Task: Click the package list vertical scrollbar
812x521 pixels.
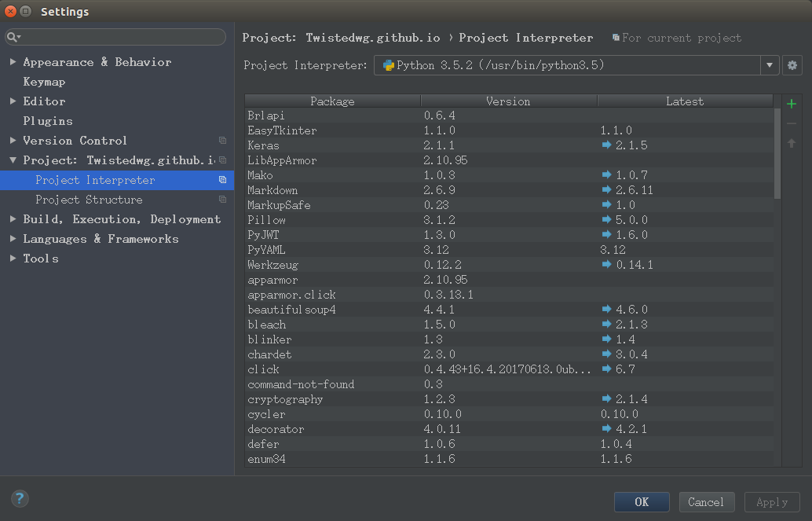Action: [777, 153]
